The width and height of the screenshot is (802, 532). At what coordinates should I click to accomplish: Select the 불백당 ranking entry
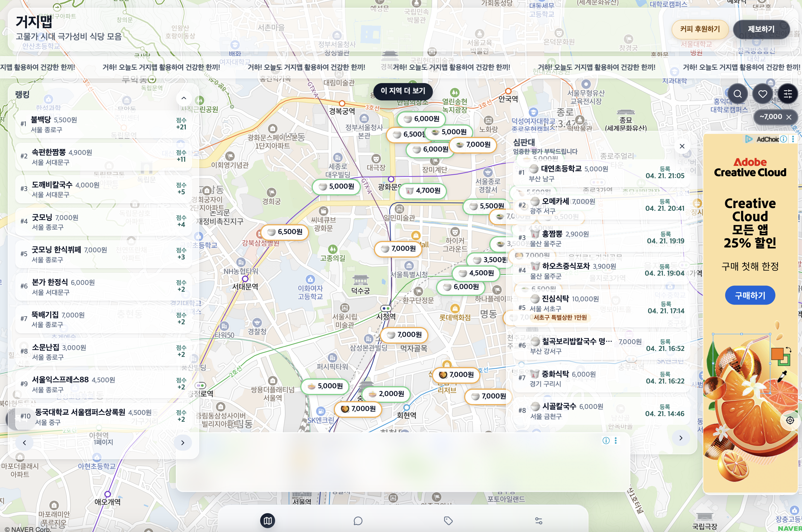pyautogui.click(x=102, y=124)
